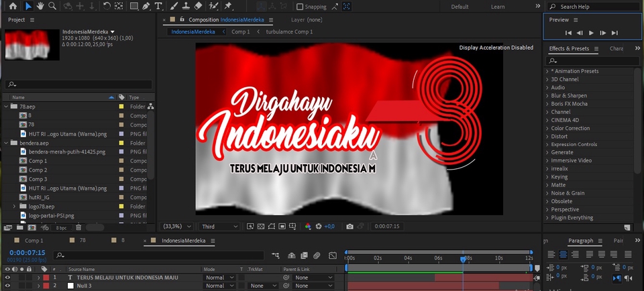Select the Selection arrow tool
The height and width of the screenshot is (291, 644).
(x=28, y=6)
